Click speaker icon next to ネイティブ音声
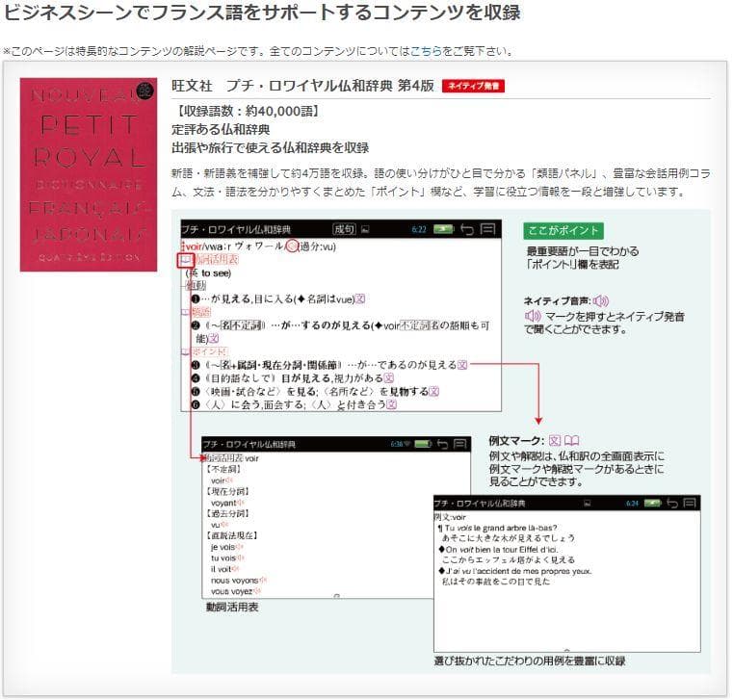Viewport: 733px width, 700px height. click(x=601, y=301)
